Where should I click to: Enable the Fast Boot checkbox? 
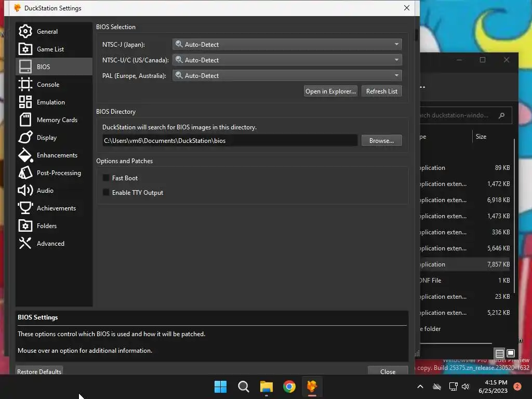point(106,178)
